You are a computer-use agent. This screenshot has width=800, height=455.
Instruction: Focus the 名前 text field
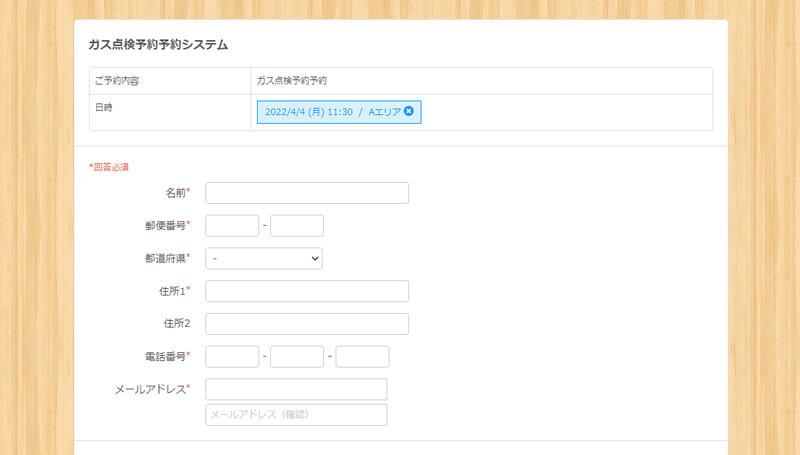tap(306, 193)
